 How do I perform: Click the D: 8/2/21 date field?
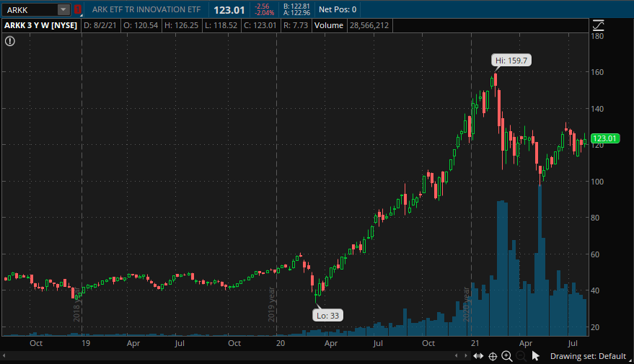100,25
